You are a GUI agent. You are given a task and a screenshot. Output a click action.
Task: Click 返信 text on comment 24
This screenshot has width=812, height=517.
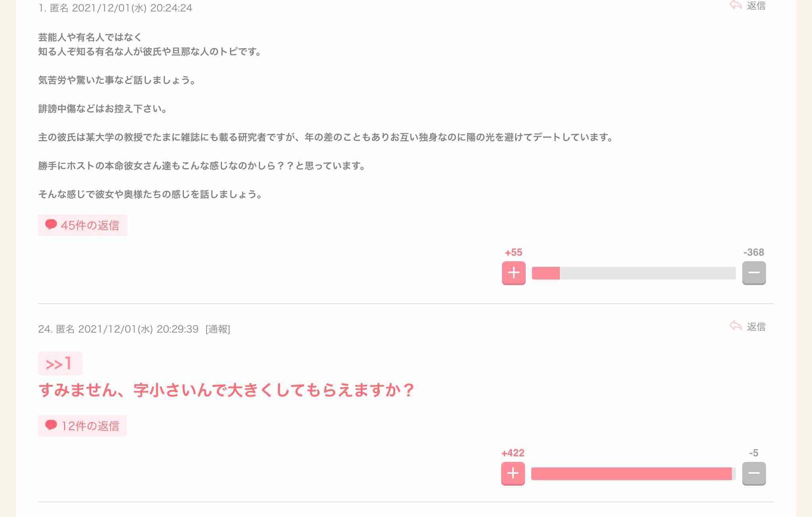click(x=756, y=327)
